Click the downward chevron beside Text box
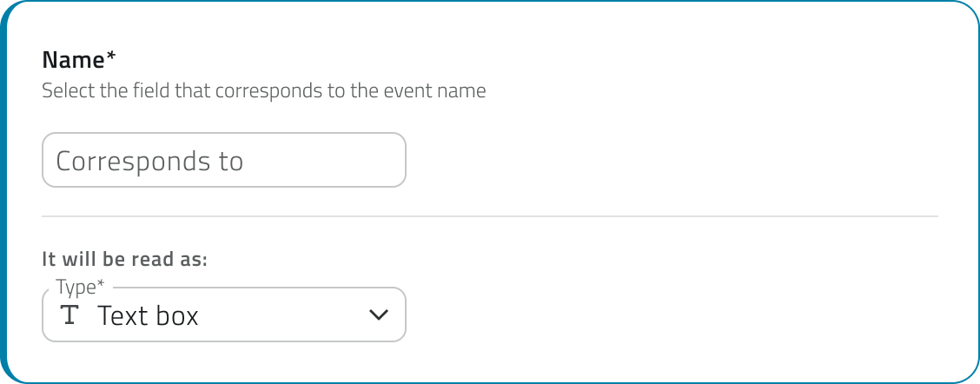This screenshot has width=980, height=384. click(x=379, y=314)
